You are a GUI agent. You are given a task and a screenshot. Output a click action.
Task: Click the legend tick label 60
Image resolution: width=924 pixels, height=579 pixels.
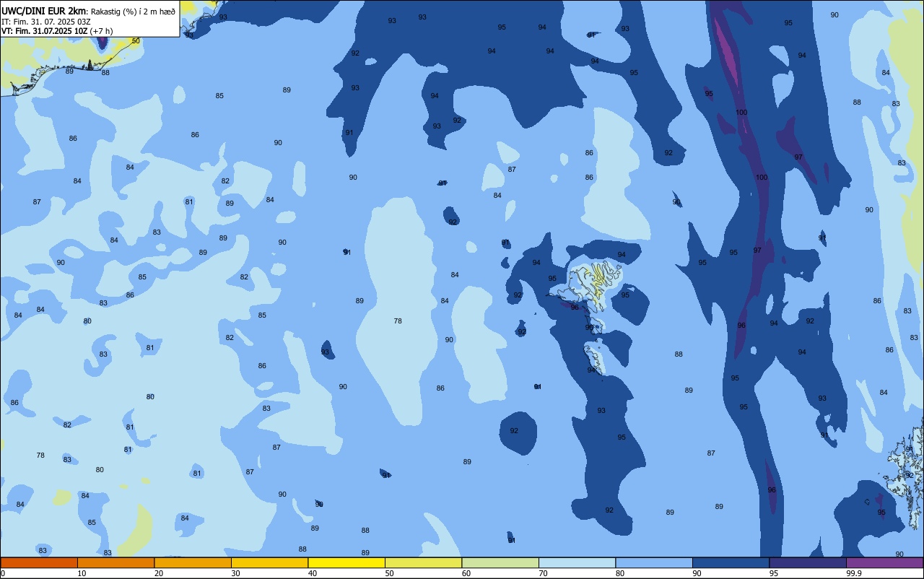466,573
